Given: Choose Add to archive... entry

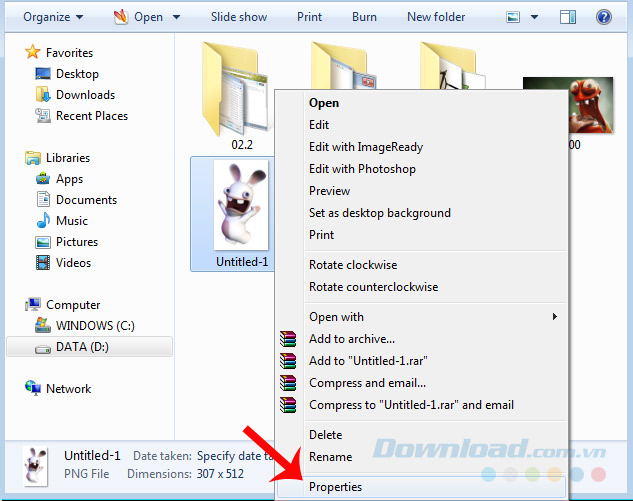Looking at the screenshot, I should [x=421, y=339].
